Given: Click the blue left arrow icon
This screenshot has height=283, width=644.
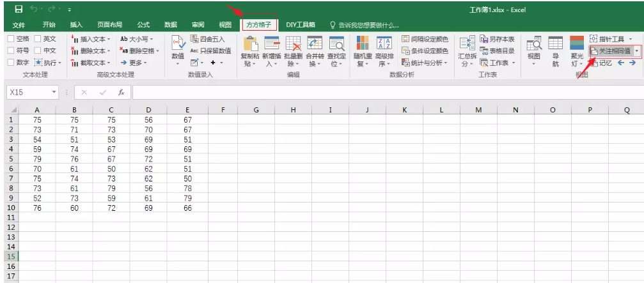Looking at the screenshot, I should (621, 63).
